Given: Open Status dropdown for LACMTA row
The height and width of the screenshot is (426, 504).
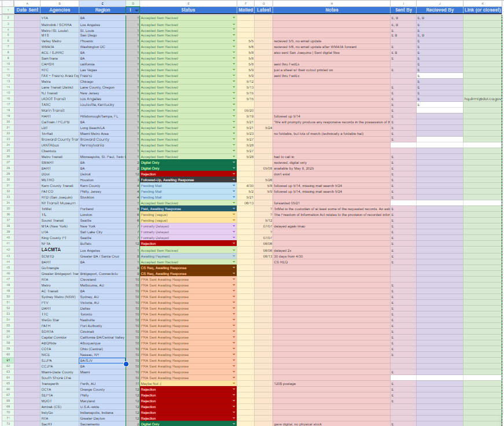Looking at the screenshot, I should click(234, 251).
